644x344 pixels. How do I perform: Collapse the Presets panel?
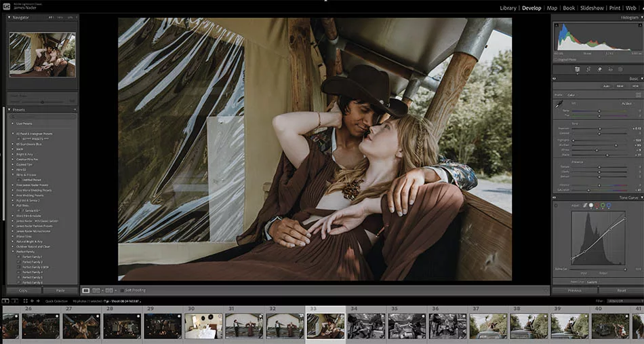pyautogui.click(x=9, y=110)
